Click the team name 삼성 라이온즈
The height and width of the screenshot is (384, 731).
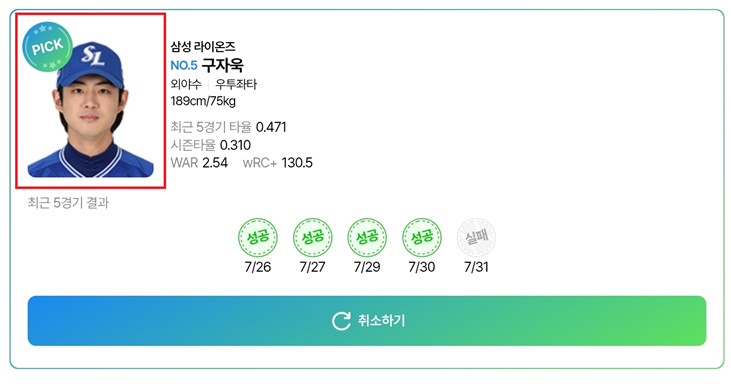coord(203,46)
